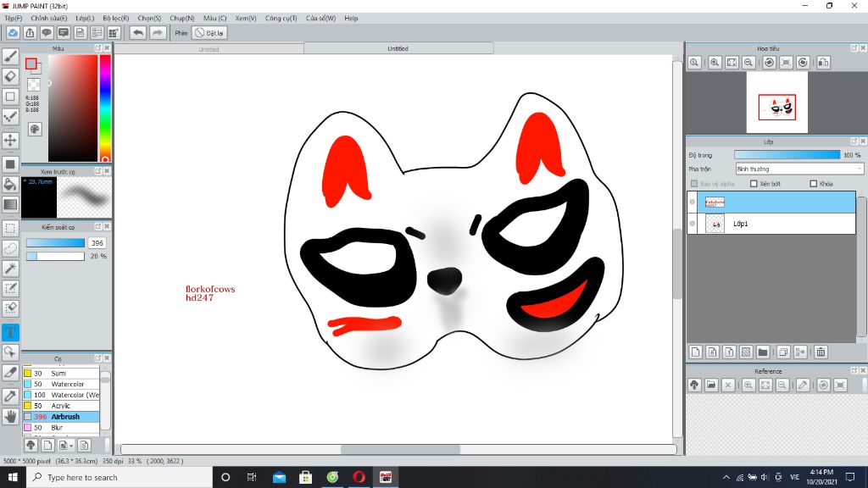The width and height of the screenshot is (868, 488).
Task: Select the Magic Wand tool
Action: 10,269
